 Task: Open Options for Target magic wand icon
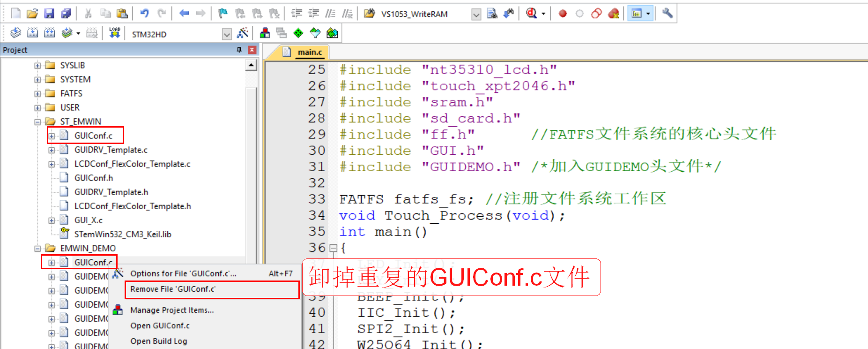(x=243, y=33)
